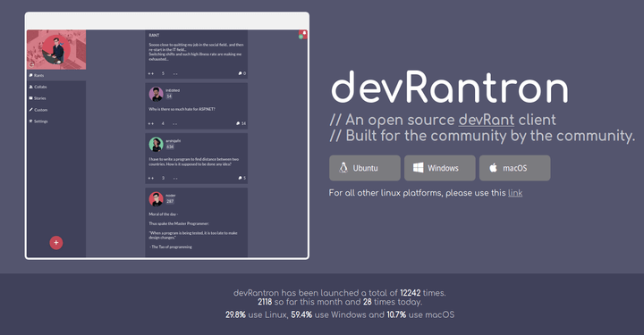This screenshot has height=335, width=644.
Task: Select Stories in the app sidebar
Action: coord(56,98)
